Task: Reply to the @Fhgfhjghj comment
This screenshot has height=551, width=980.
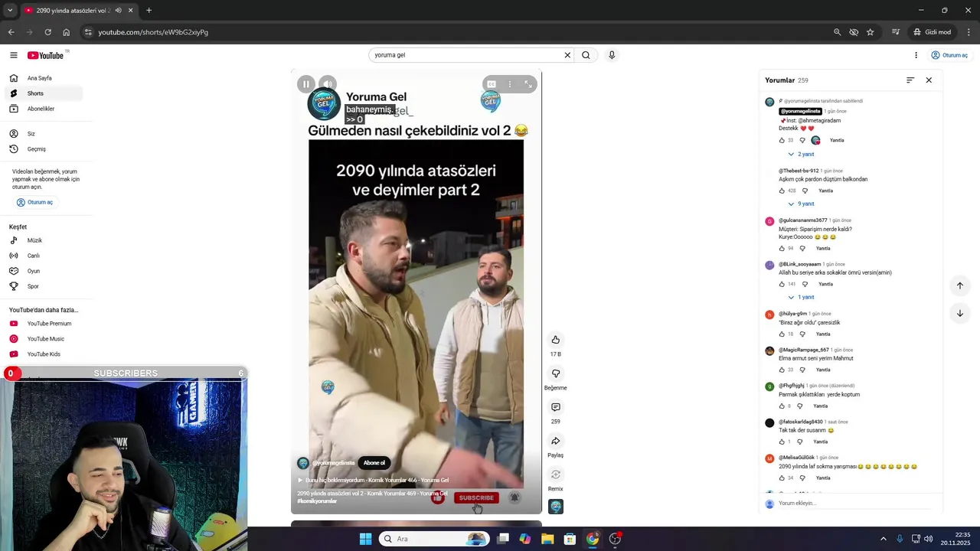Action: (x=821, y=406)
